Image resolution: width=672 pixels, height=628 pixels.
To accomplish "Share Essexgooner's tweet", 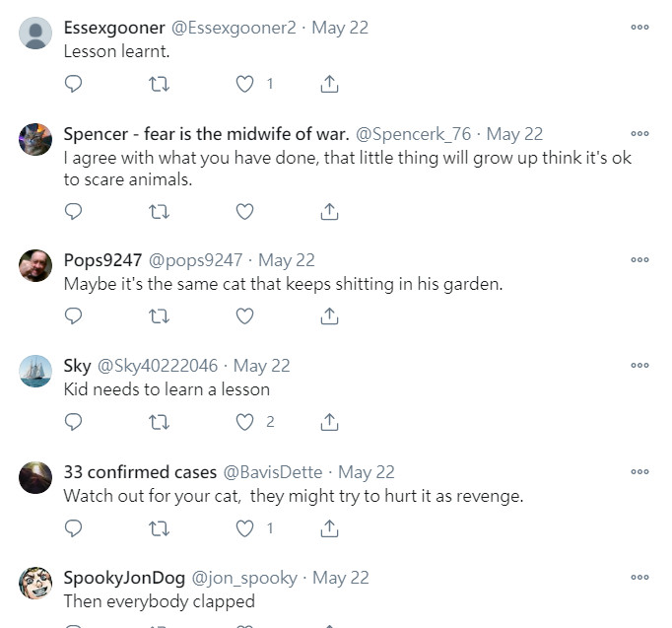I will click(330, 85).
